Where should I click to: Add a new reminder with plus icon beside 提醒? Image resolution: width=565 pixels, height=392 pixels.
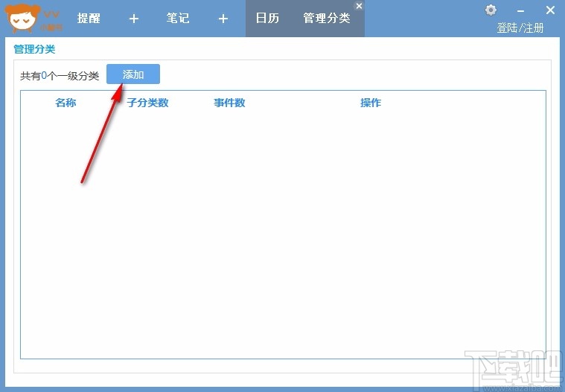click(x=134, y=19)
